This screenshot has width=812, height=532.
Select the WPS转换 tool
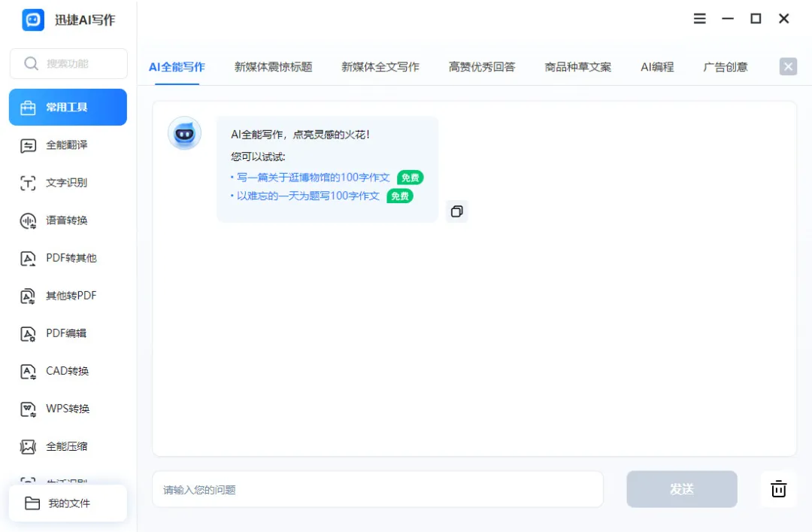coord(68,409)
